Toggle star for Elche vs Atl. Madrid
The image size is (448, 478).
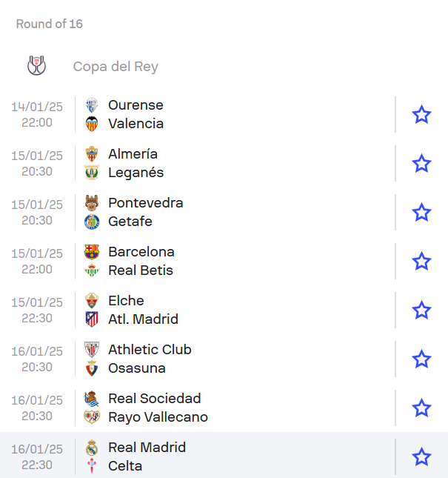421,310
